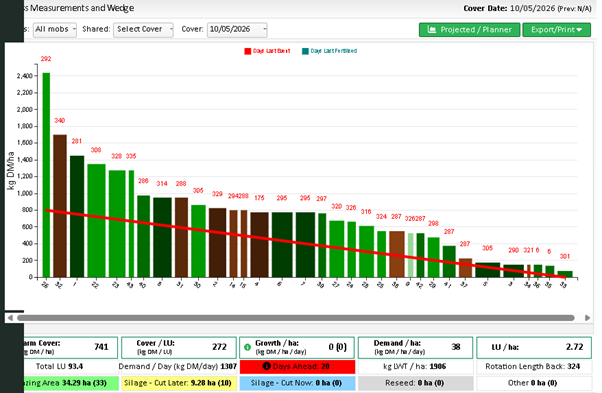Open the Export/Print dropdown button
Screen dimensions: 602x393
pos(556,30)
